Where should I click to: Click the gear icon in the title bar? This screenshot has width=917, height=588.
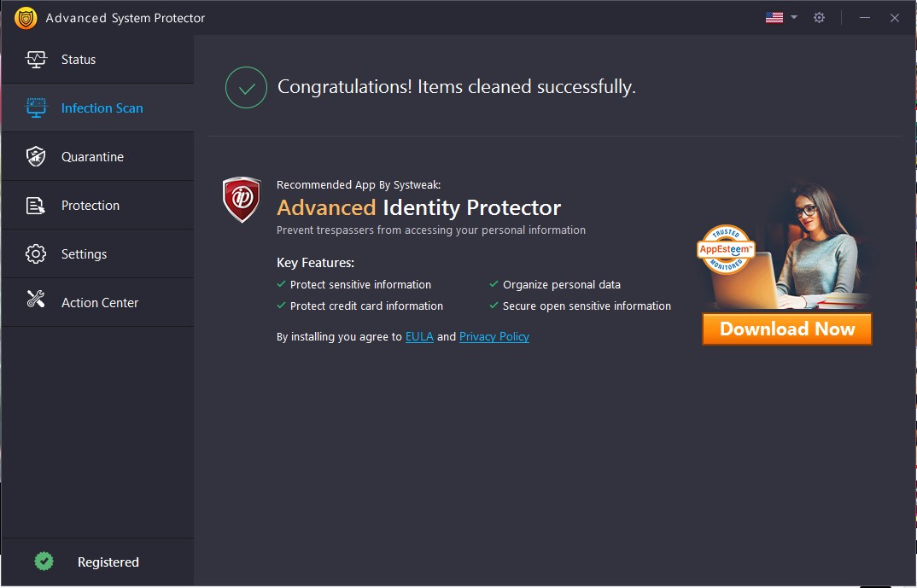coord(819,17)
